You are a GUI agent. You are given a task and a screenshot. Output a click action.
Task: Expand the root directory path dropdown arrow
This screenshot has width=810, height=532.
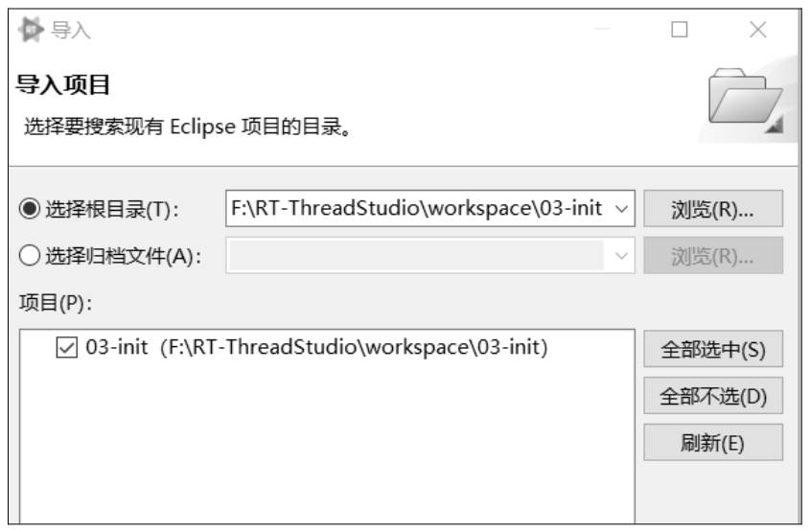pyautogui.click(x=621, y=209)
